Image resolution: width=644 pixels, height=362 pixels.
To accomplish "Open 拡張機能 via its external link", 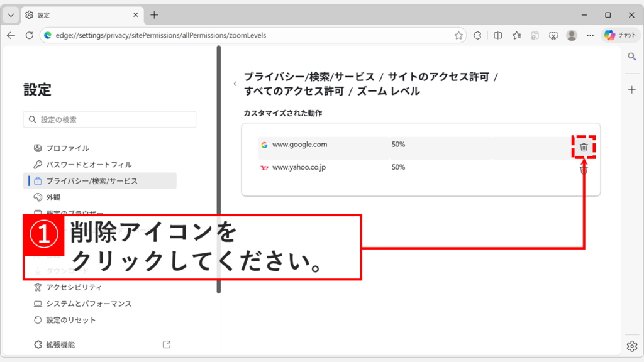I will coord(166,343).
